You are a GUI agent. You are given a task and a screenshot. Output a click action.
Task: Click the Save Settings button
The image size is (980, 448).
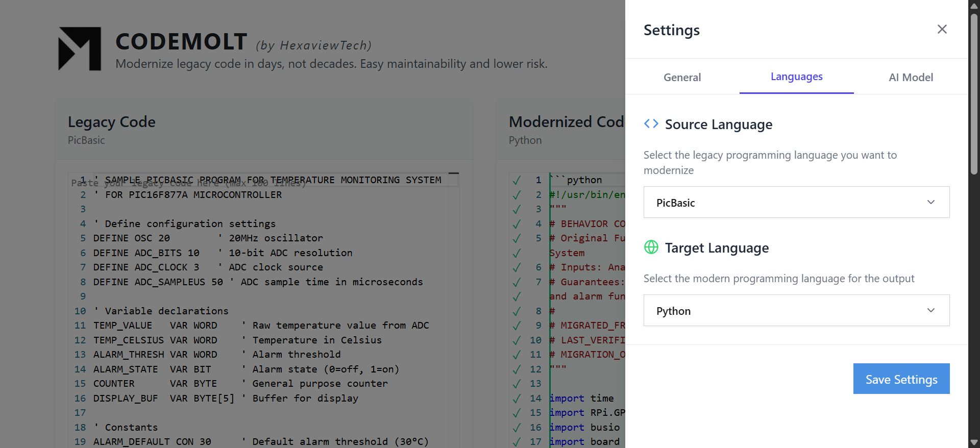coord(901,379)
